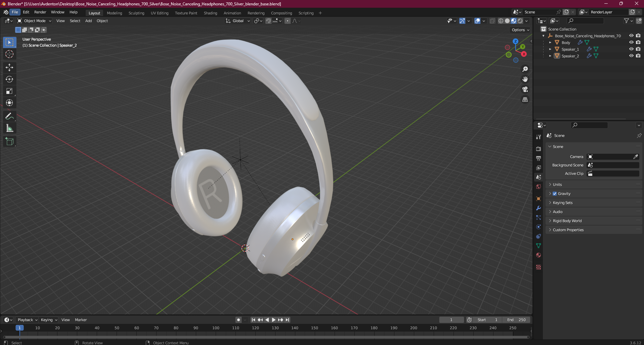Open the Texture properties tab

[x=539, y=267]
